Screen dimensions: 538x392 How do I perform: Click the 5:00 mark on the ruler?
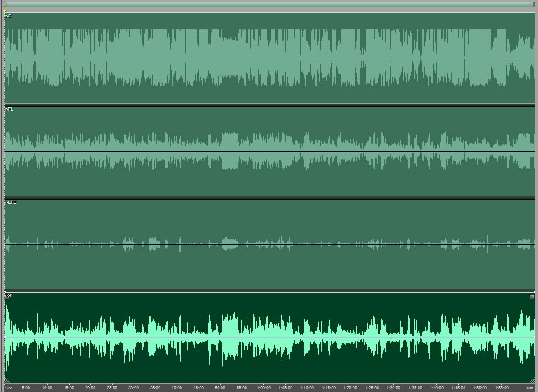pos(26,388)
